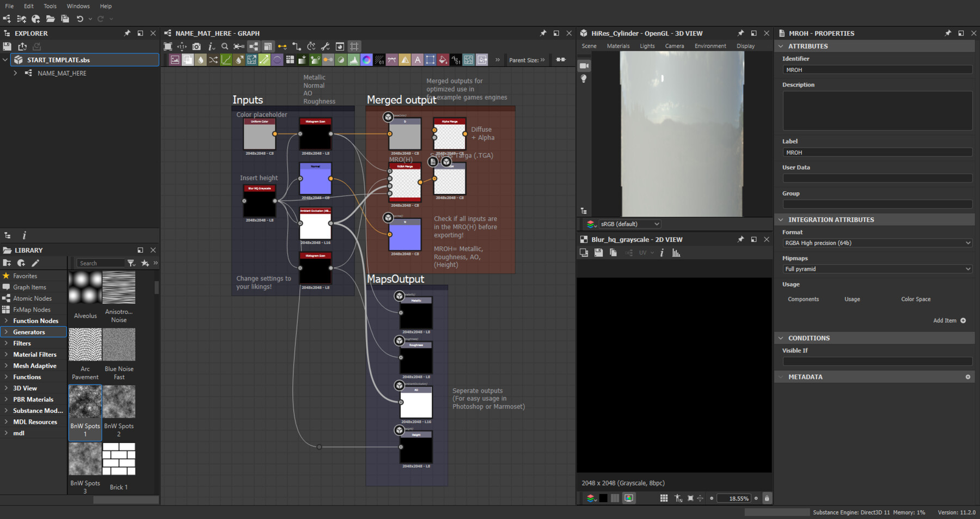Pin the MROH Properties panel
This screenshot has width=980, height=519.
[947, 33]
